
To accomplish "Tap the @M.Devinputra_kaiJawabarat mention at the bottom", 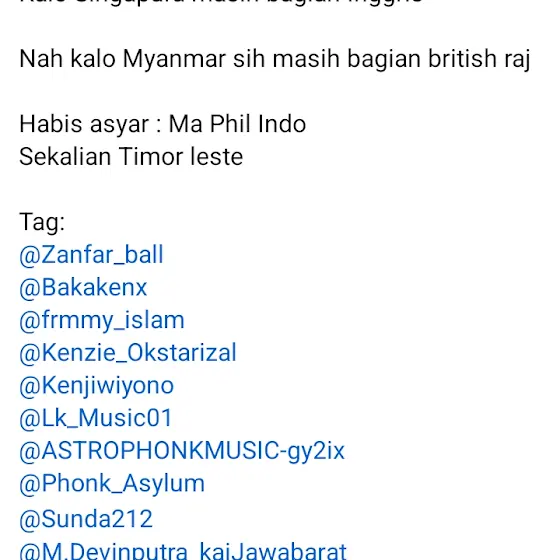I will (x=183, y=551).
